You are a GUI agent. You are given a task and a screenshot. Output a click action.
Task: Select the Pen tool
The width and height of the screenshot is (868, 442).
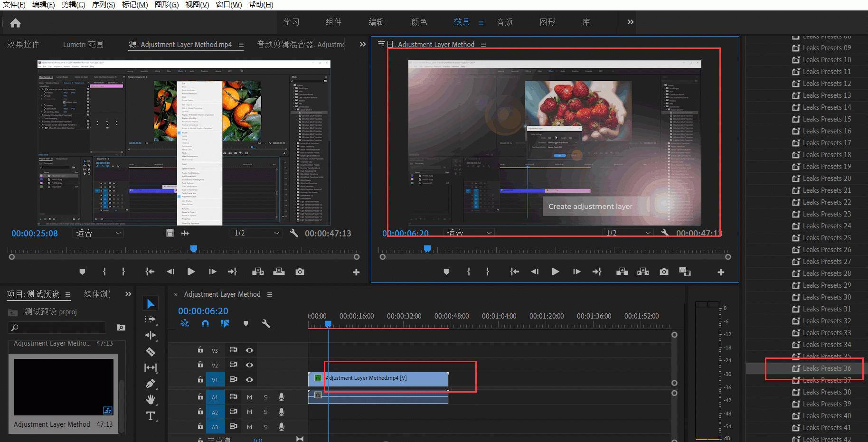(151, 383)
